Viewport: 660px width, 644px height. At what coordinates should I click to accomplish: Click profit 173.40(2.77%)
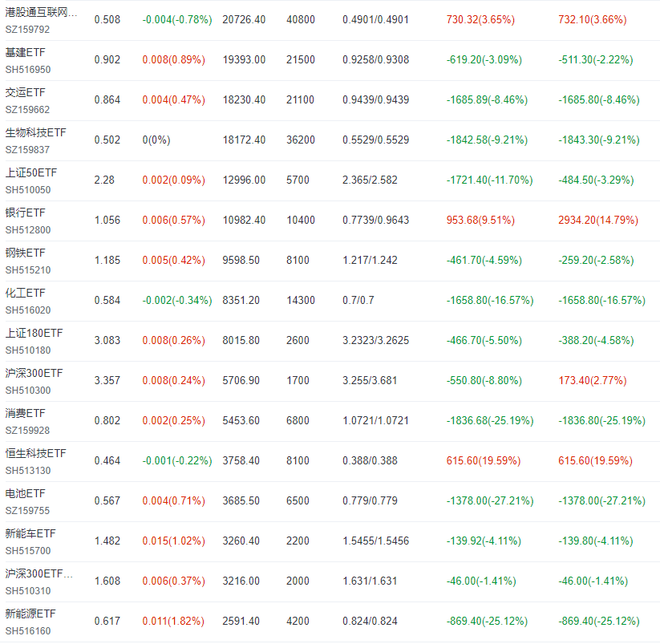(x=592, y=380)
